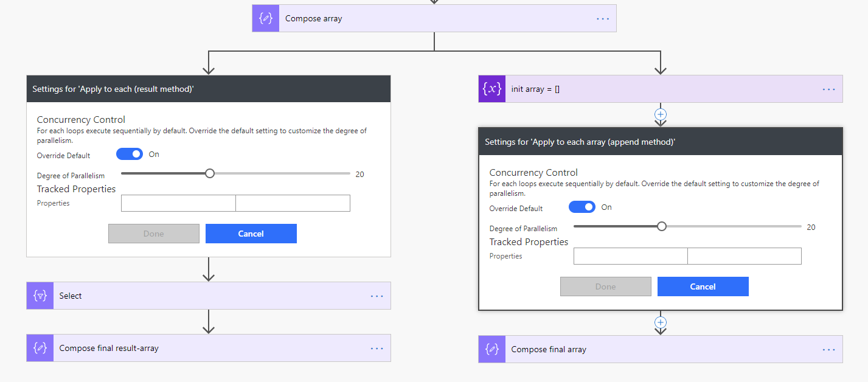This screenshot has width=868, height=382.
Task: Open Compose final result-array ellipsis menu
Action: (x=377, y=349)
